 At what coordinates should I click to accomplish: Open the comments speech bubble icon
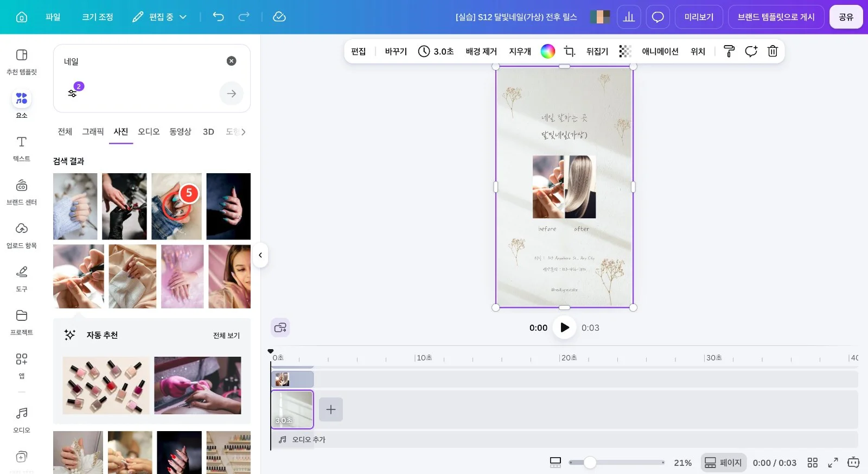658,17
